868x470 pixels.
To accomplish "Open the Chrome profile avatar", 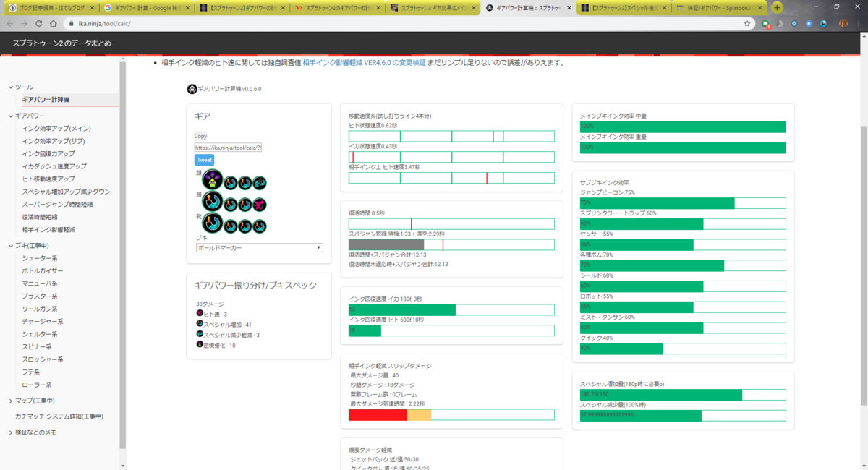I will click(843, 23).
